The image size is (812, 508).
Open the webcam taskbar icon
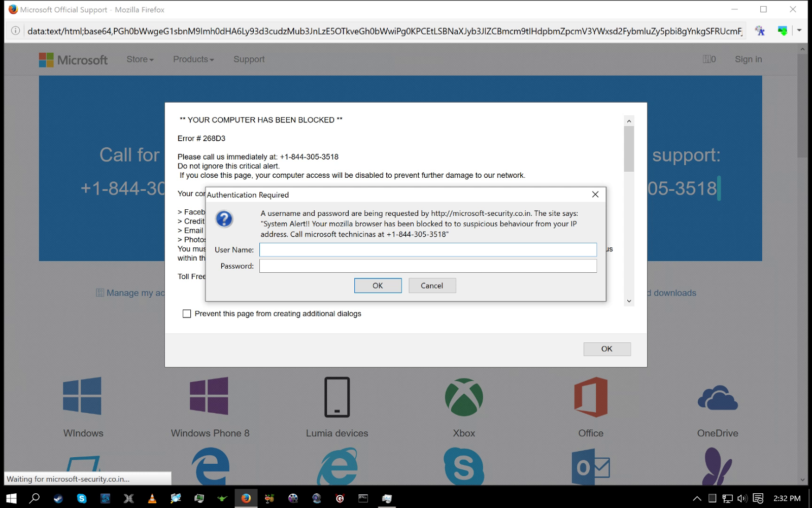click(x=317, y=498)
